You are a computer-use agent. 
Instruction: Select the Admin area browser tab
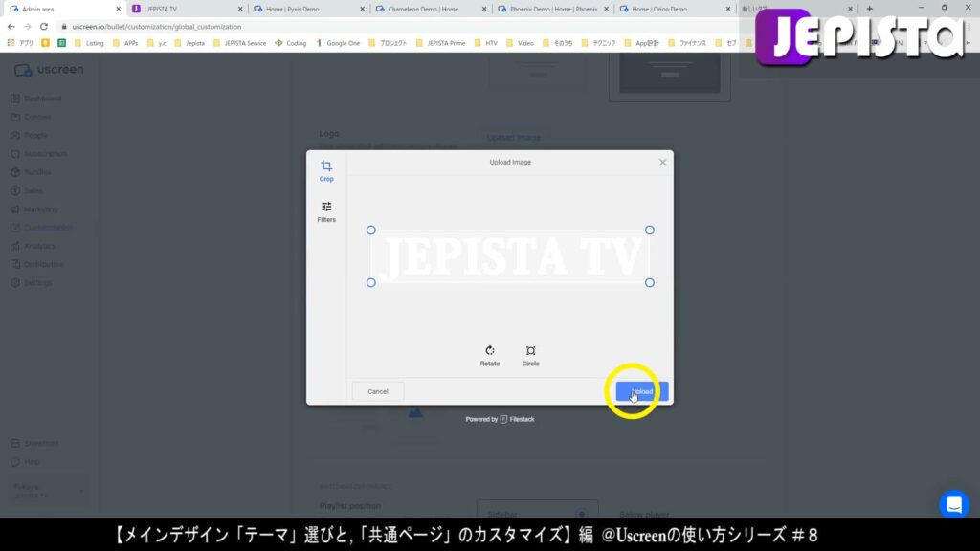click(x=64, y=9)
